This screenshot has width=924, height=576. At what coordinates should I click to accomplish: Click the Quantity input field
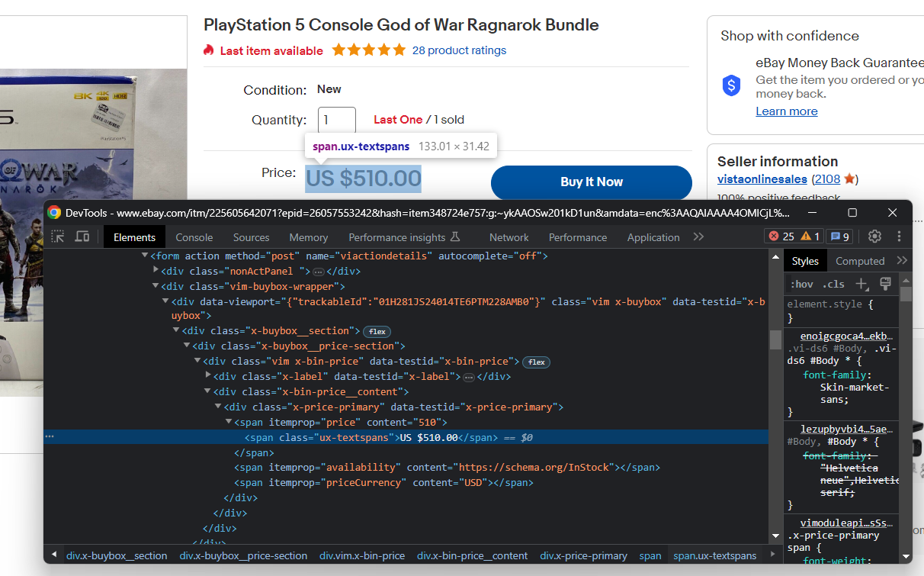click(337, 120)
